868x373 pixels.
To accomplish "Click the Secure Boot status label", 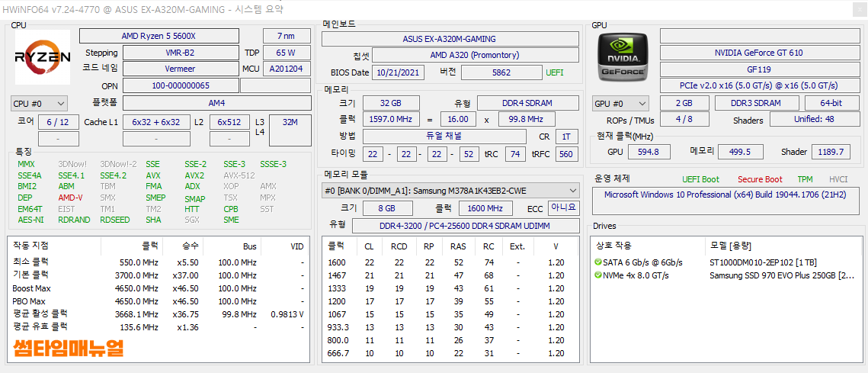I will (x=760, y=179).
